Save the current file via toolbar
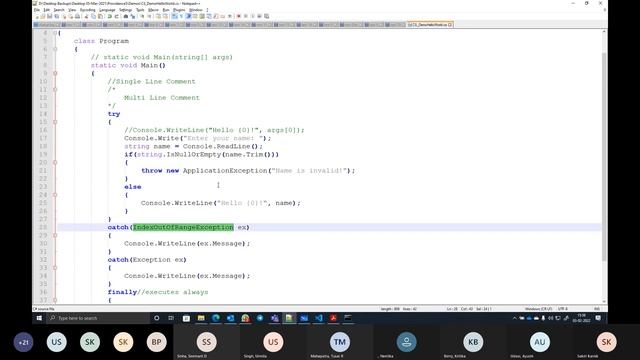The width and height of the screenshot is (640, 360). [49, 16]
